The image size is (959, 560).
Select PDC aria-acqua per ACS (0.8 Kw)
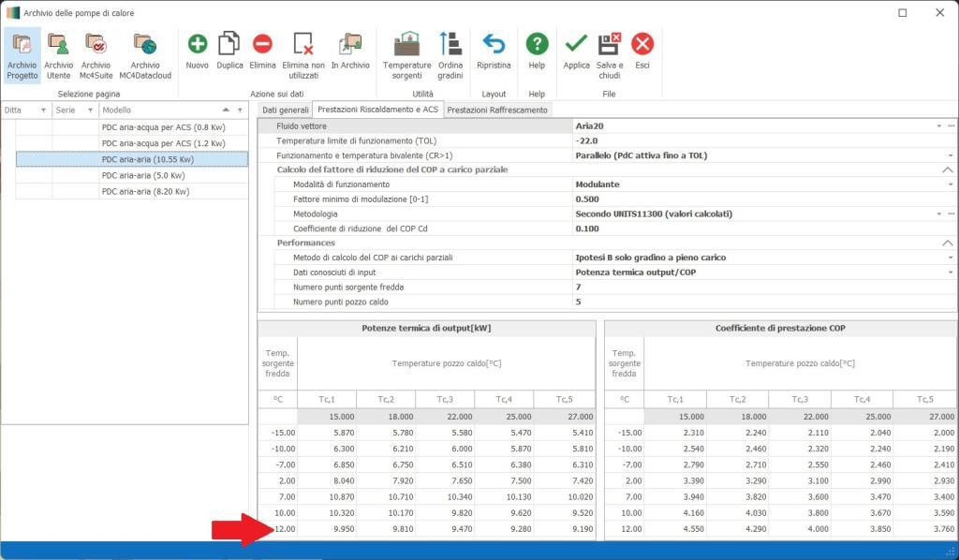163,127
